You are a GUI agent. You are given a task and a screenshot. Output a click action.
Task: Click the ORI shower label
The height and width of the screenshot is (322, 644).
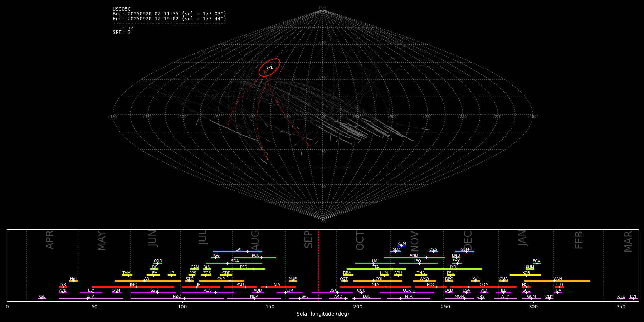[379, 279]
